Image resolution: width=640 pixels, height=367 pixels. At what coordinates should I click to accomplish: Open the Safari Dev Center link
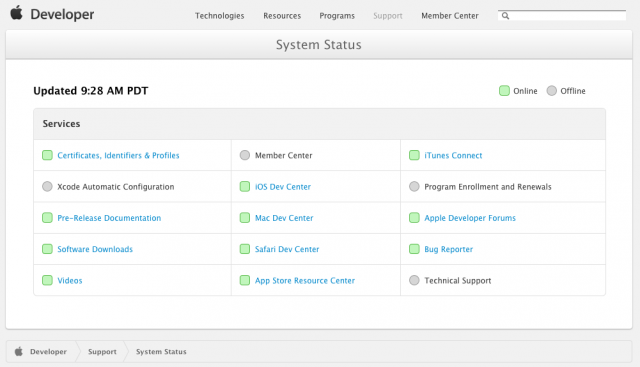[287, 249]
